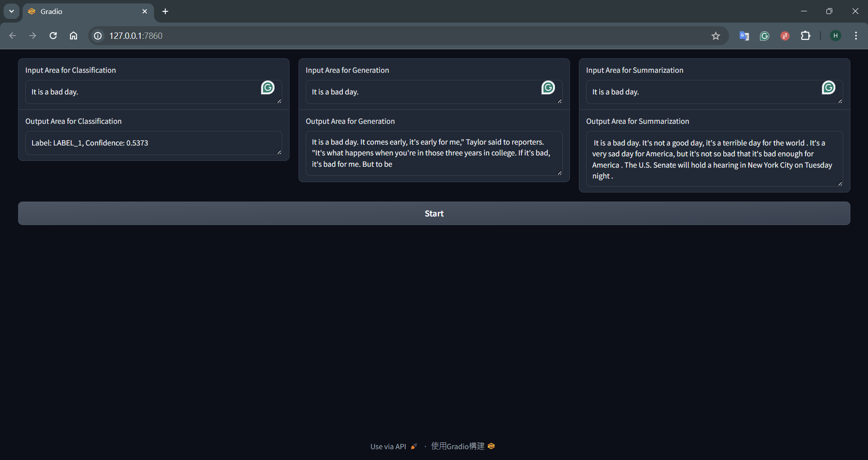The height and width of the screenshot is (460, 868).
Task: Click the Output Area for Summarization label
Action: (638, 121)
